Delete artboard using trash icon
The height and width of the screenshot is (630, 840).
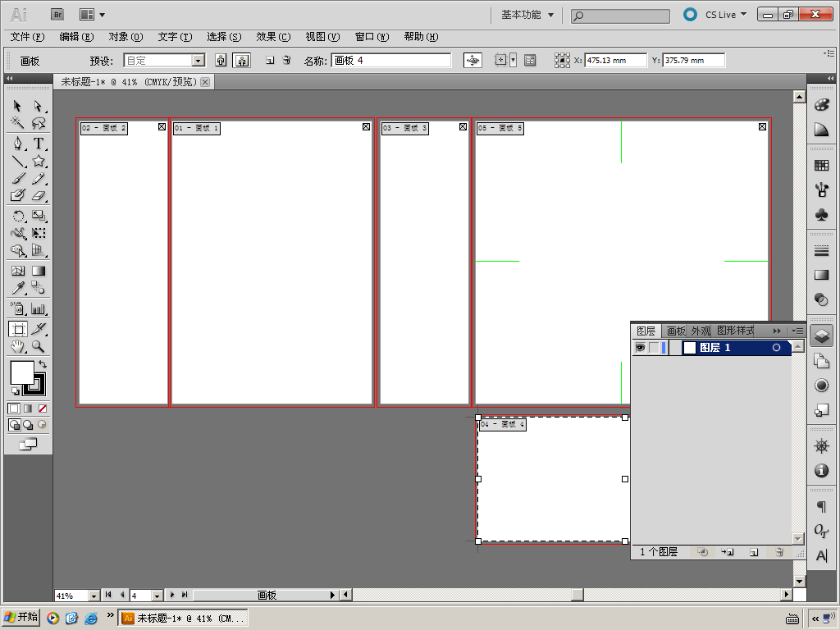tap(286, 61)
